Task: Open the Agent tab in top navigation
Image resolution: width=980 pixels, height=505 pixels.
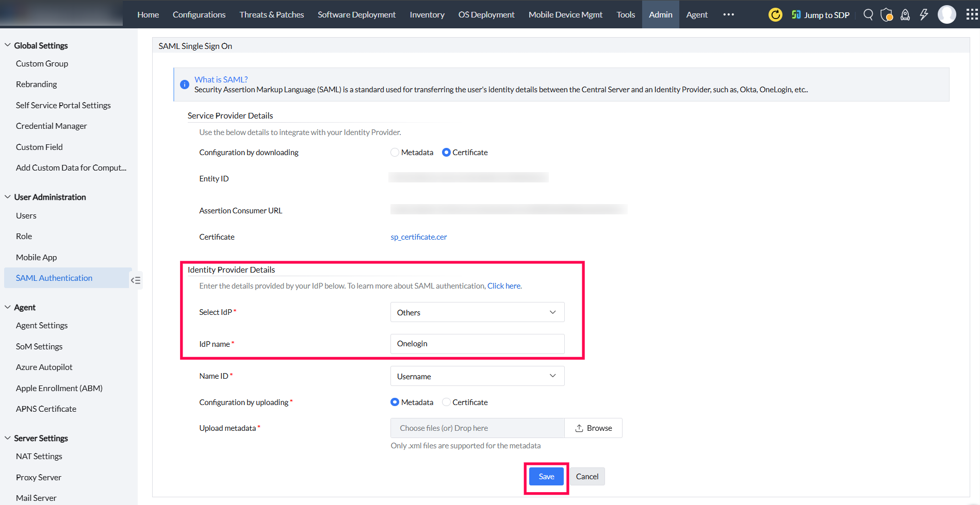Action: point(697,14)
